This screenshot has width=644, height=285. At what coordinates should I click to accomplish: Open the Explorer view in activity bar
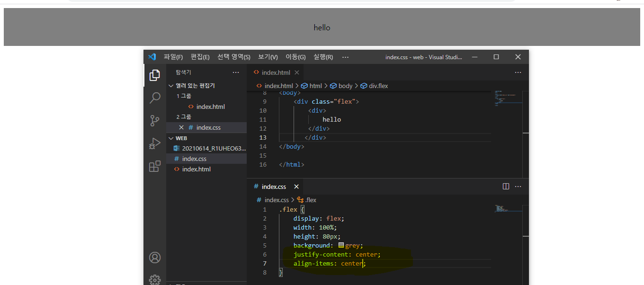pyautogui.click(x=155, y=75)
